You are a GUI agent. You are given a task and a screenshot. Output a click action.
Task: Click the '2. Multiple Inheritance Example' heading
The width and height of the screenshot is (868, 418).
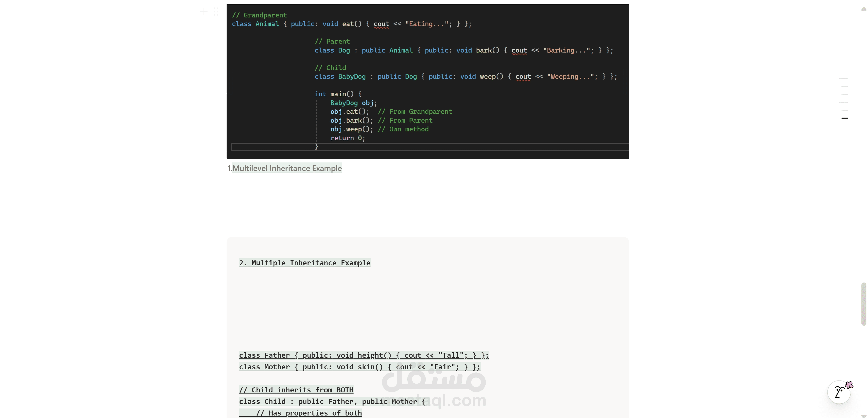(304, 263)
